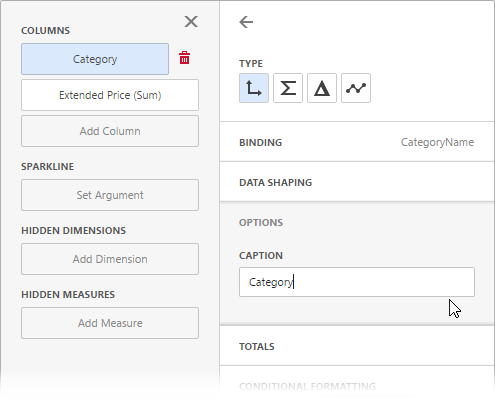The width and height of the screenshot is (495, 399).
Task: Close the data items panel
Action: pos(191,22)
